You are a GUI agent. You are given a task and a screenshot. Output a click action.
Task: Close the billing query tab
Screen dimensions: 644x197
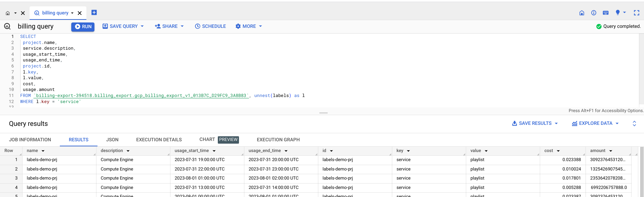point(80,13)
